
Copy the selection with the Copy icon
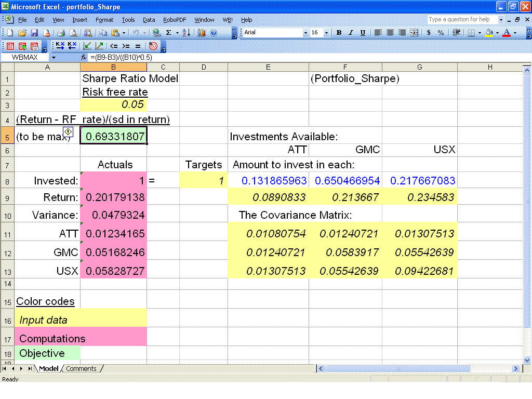coord(103,33)
